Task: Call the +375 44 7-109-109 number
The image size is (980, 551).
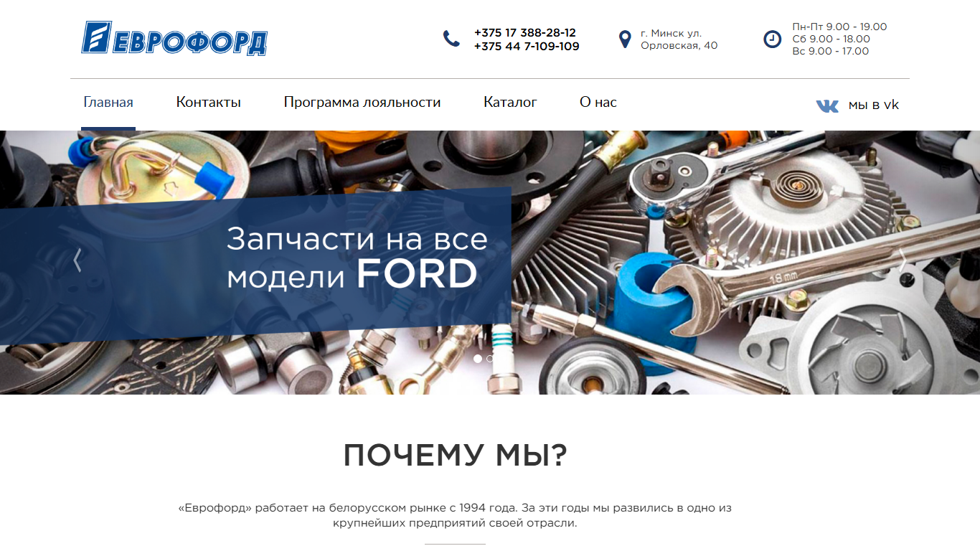Action: pos(527,47)
